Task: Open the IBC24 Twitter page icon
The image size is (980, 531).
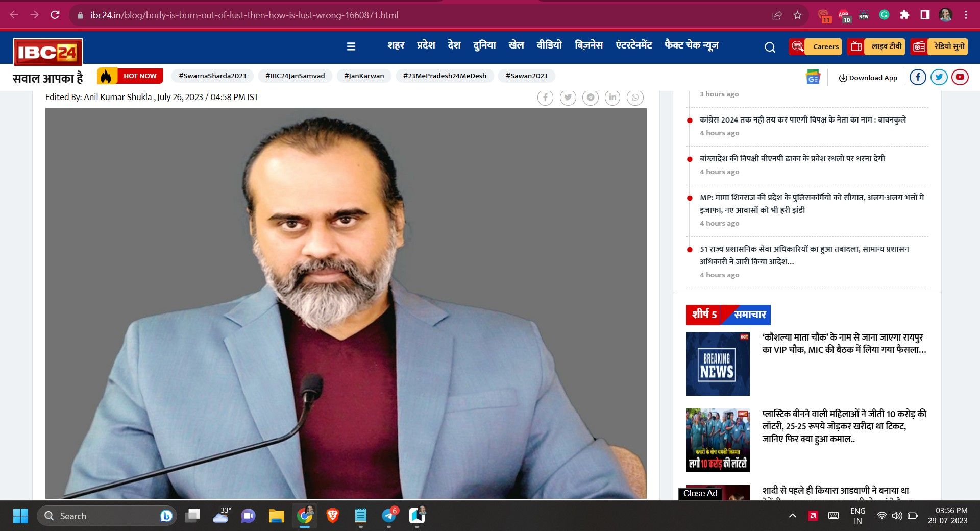Action: 939,77
